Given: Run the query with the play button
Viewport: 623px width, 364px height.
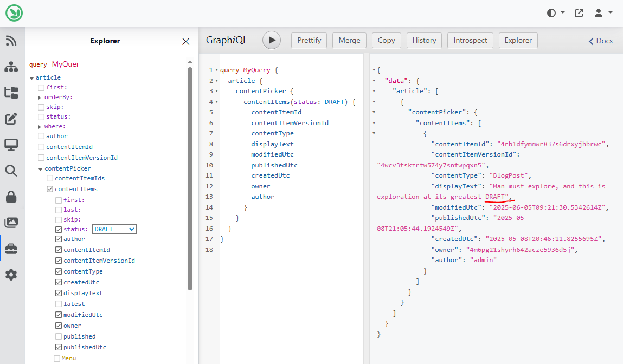Looking at the screenshot, I should 272,40.
